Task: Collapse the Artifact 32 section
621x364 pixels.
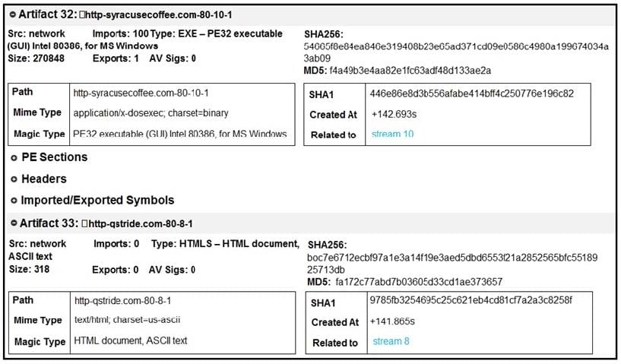Action: 13,14
